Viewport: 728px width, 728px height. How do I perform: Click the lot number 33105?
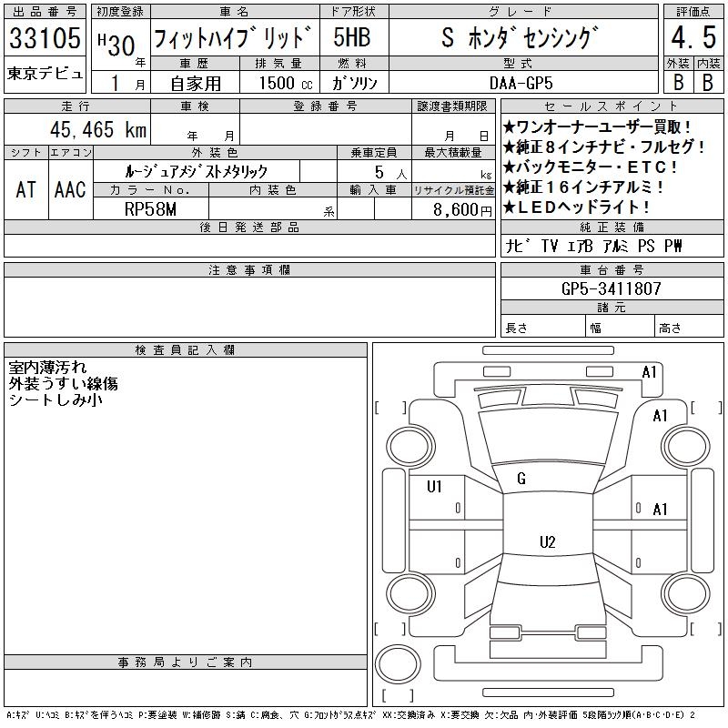point(45,38)
